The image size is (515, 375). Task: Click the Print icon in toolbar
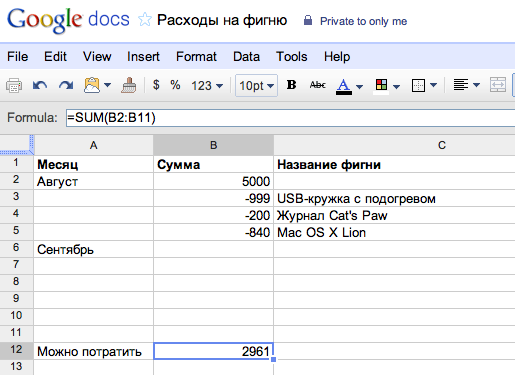pos(14,86)
